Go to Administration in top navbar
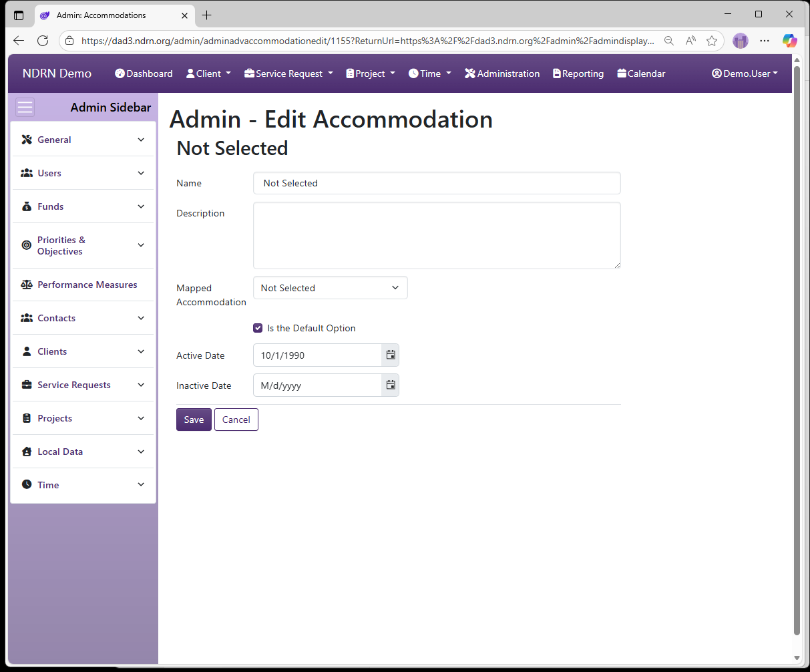This screenshot has width=810, height=672. tap(502, 73)
